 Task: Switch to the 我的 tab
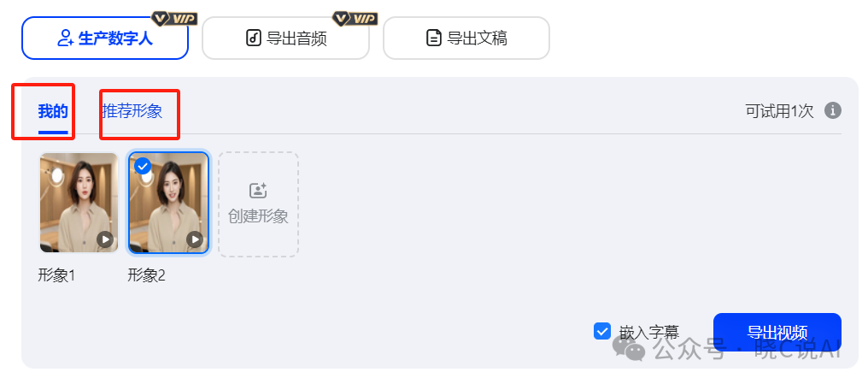point(53,111)
